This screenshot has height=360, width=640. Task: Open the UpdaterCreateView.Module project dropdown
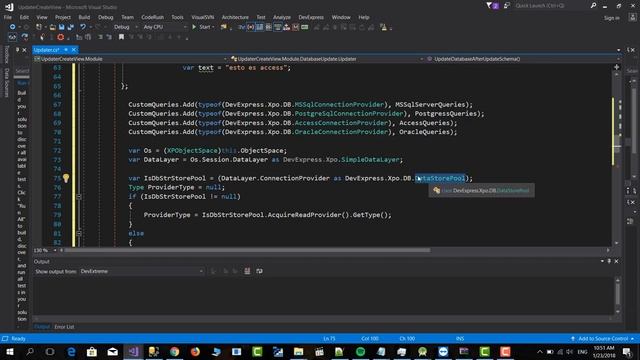coord(131,59)
